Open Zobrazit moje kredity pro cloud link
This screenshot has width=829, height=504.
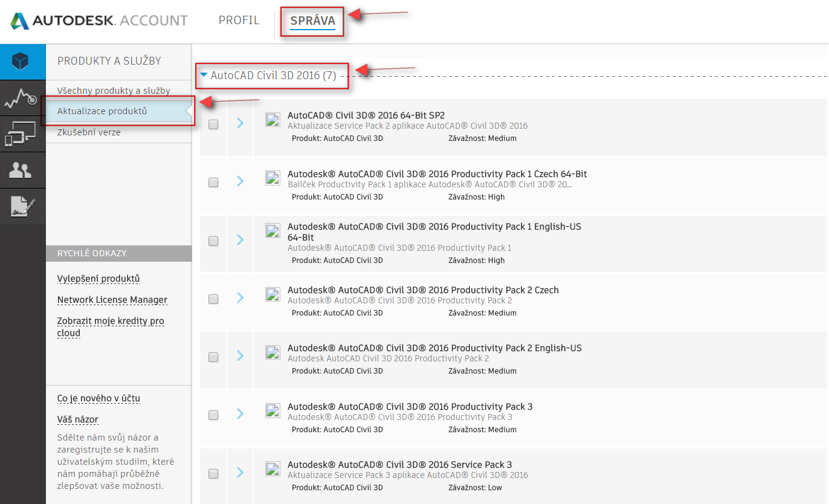pos(111,327)
